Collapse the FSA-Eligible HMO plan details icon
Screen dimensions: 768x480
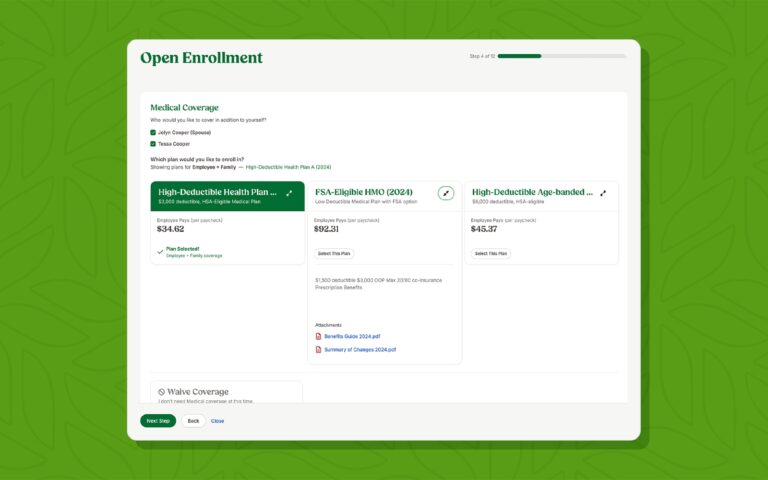tap(446, 193)
